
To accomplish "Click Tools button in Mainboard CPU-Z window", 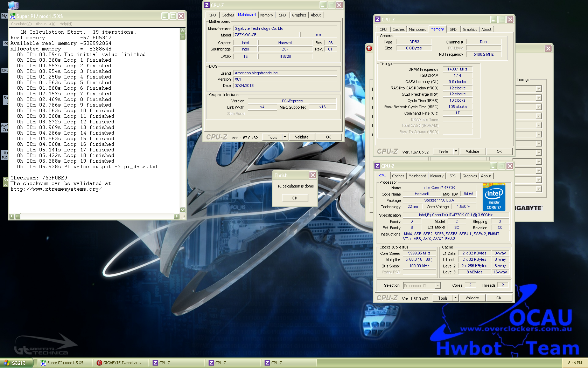I will [272, 137].
